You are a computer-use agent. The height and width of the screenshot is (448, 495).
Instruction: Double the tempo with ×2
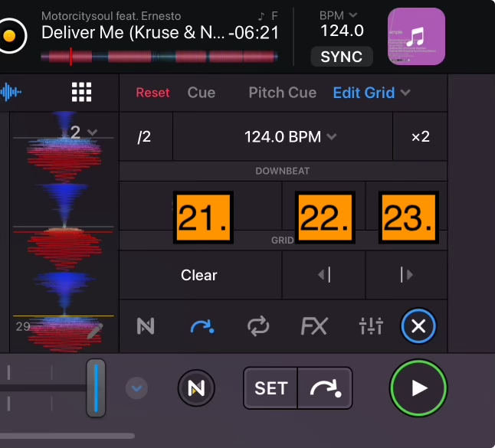[421, 136]
